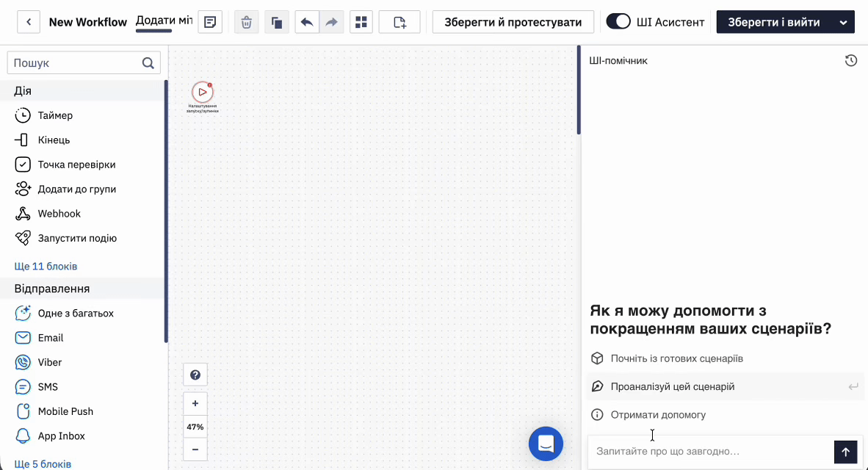Viewport: 868px width, 470px height.
Task: Pick the Кінець block
Action: click(x=83, y=140)
